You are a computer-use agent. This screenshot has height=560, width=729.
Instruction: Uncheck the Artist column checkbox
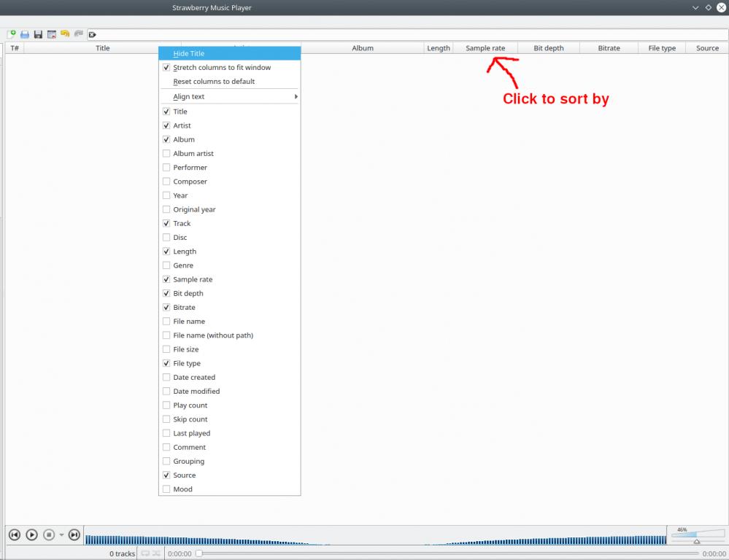point(166,125)
